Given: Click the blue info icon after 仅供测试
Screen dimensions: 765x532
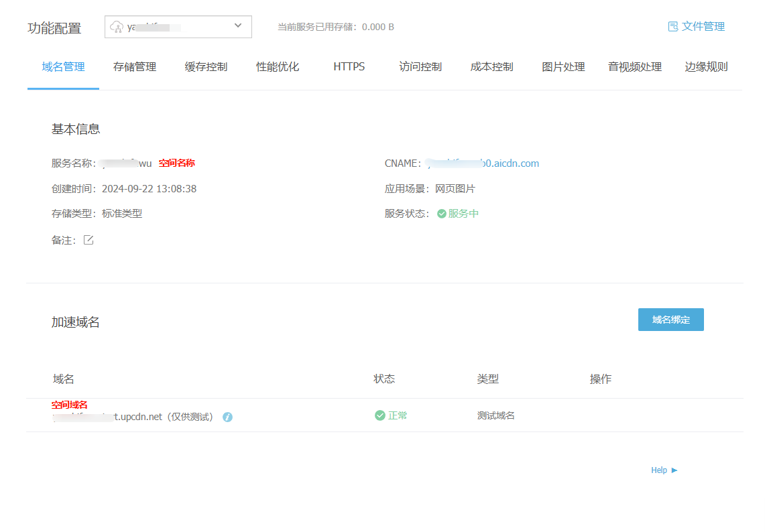Looking at the screenshot, I should click(x=227, y=417).
